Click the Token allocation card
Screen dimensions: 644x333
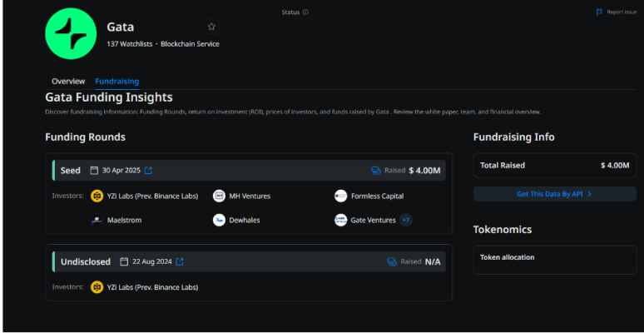[x=554, y=260]
